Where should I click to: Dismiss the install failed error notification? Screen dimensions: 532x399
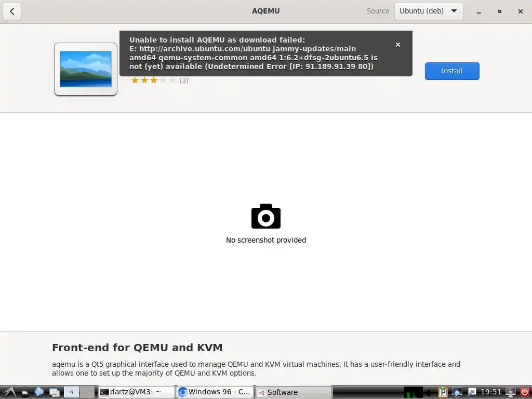398,45
